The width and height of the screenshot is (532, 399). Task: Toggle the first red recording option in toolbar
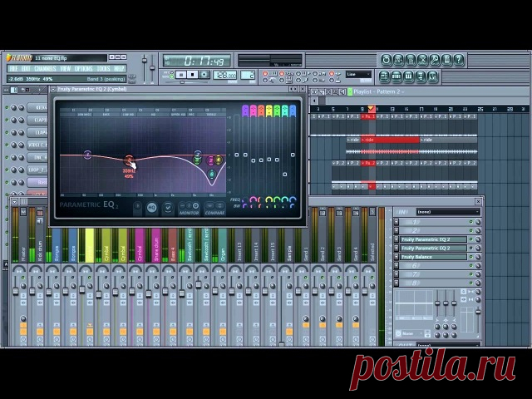point(265,73)
